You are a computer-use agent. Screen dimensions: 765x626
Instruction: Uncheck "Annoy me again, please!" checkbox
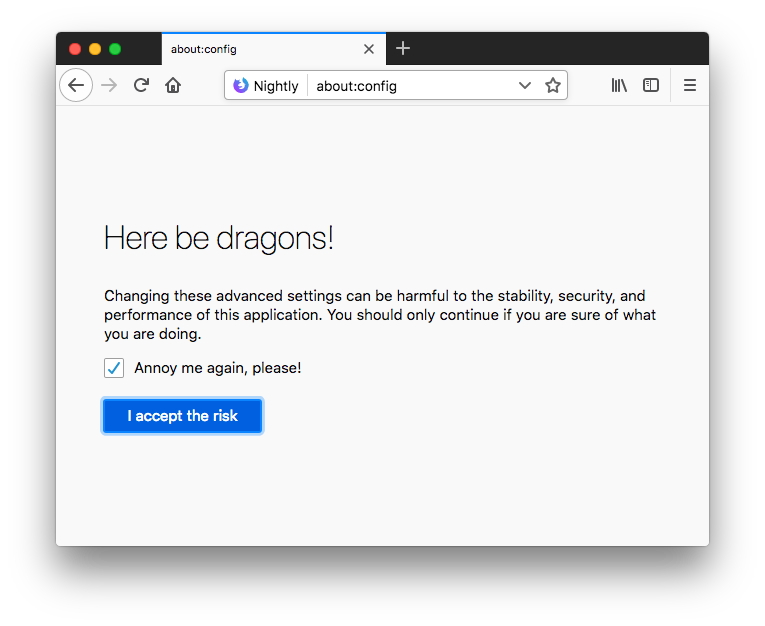pos(114,368)
